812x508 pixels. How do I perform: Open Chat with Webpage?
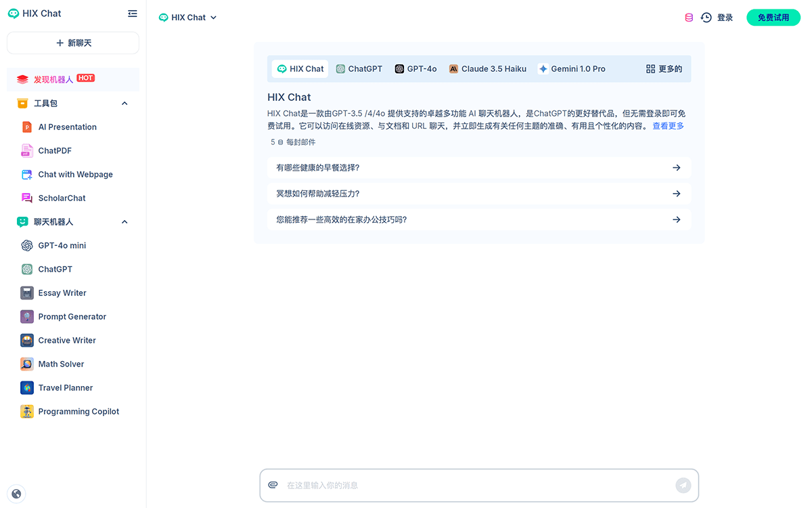pos(75,174)
